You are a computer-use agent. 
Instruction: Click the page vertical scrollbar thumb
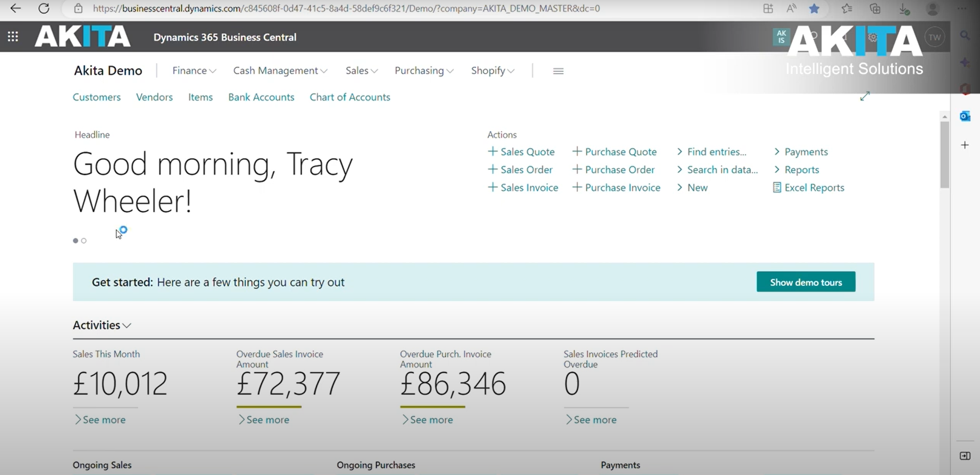pyautogui.click(x=944, y=154)
